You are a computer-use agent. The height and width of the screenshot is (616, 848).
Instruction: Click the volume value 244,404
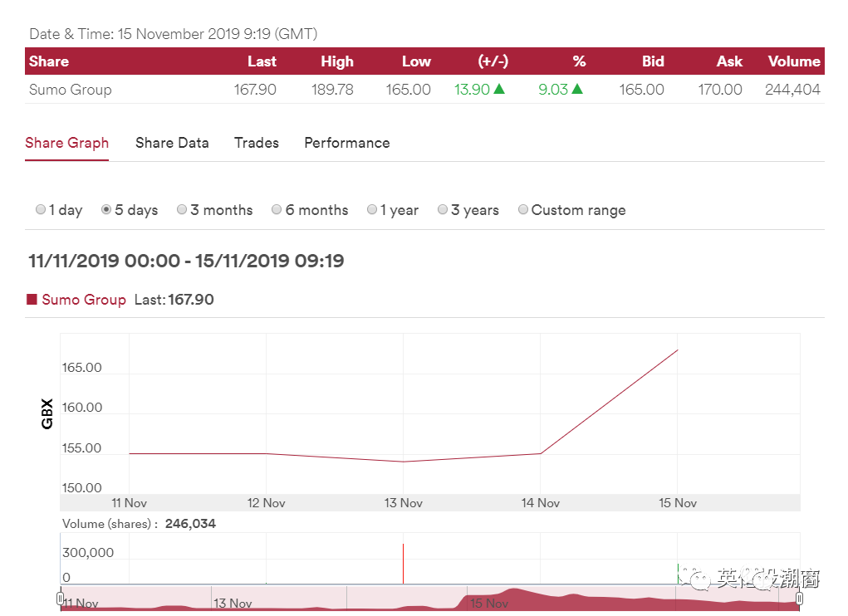pyautogui.click(x=792, y=89)
